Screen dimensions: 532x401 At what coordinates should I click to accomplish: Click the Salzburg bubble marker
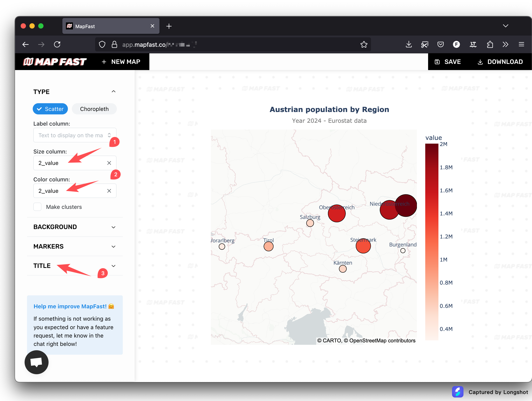click(310, 223)
